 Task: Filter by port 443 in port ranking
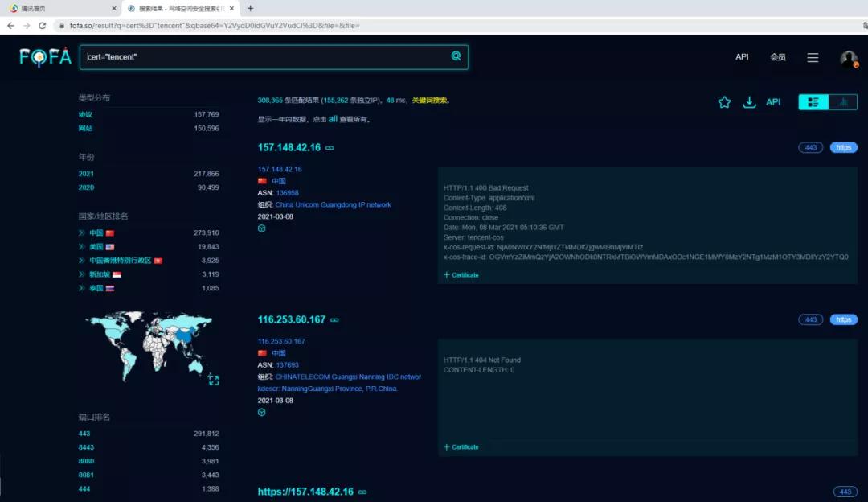84,434
